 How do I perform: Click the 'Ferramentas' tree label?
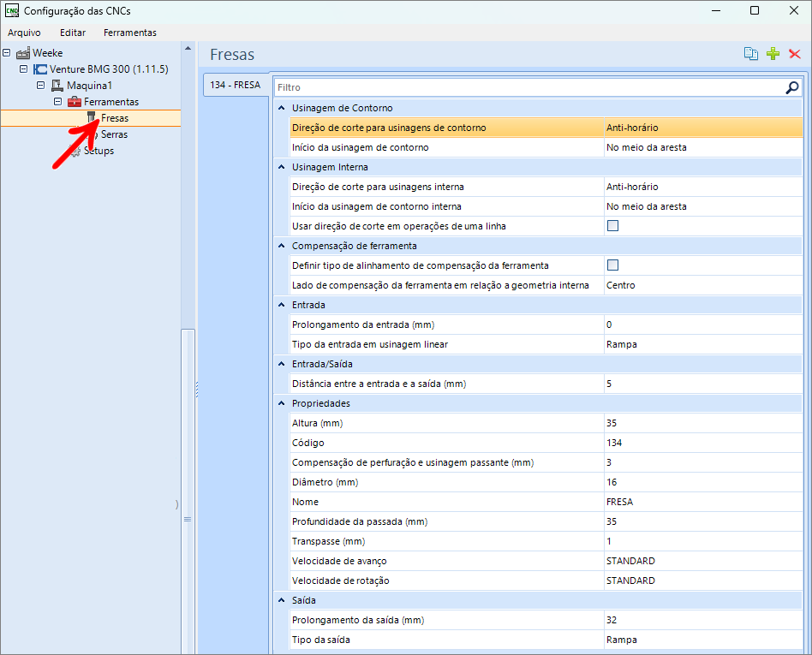pos(111,102)
